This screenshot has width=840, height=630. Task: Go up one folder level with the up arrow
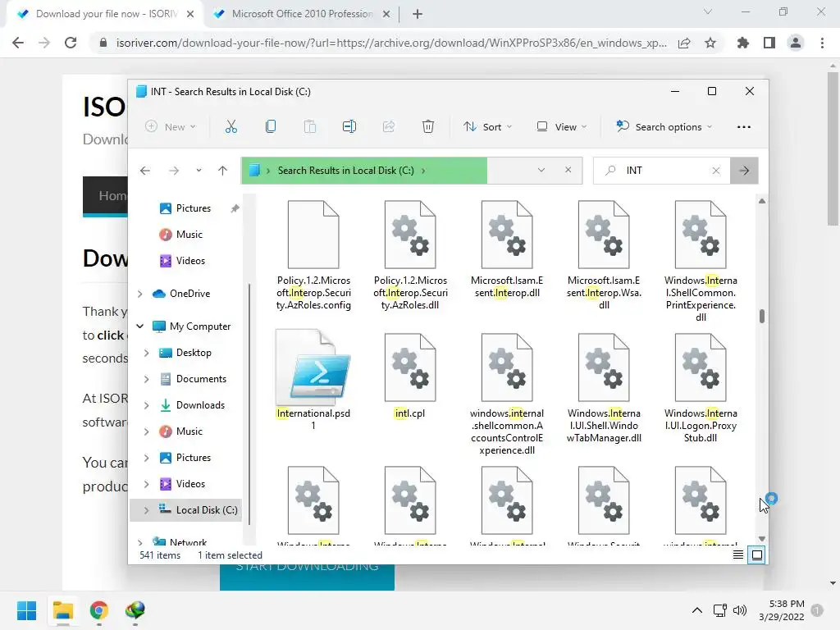[x=222, y=171]
